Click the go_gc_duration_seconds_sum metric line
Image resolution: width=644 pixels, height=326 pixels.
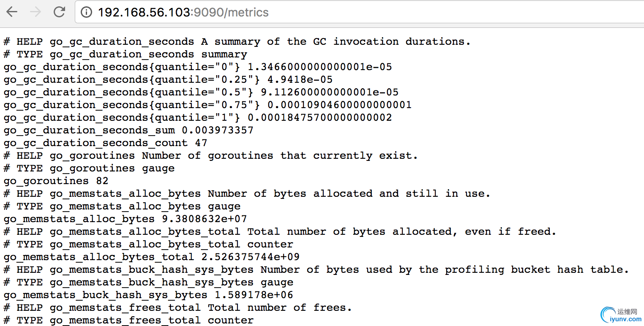(x=128, y=130)
